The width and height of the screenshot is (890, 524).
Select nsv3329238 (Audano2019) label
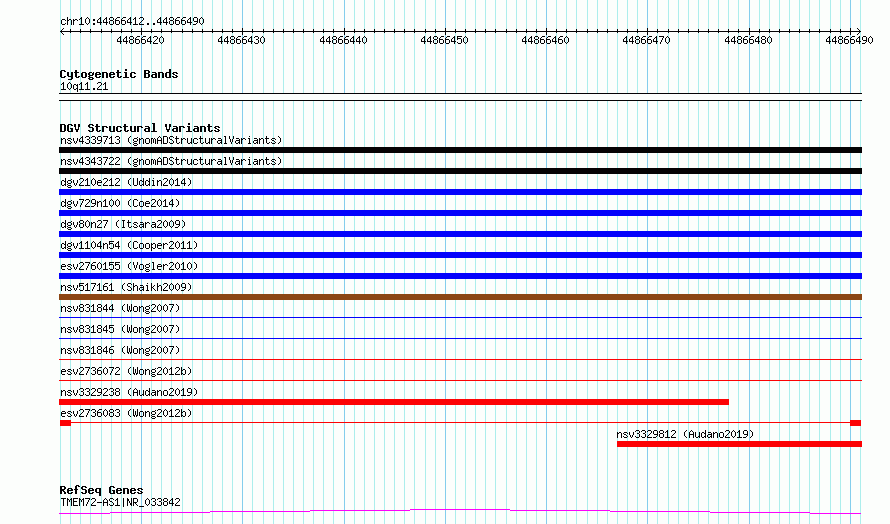[x=129, y=392]
